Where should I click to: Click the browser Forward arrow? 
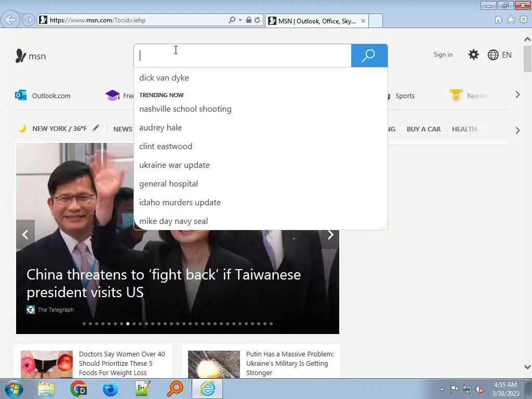[29, 20]
